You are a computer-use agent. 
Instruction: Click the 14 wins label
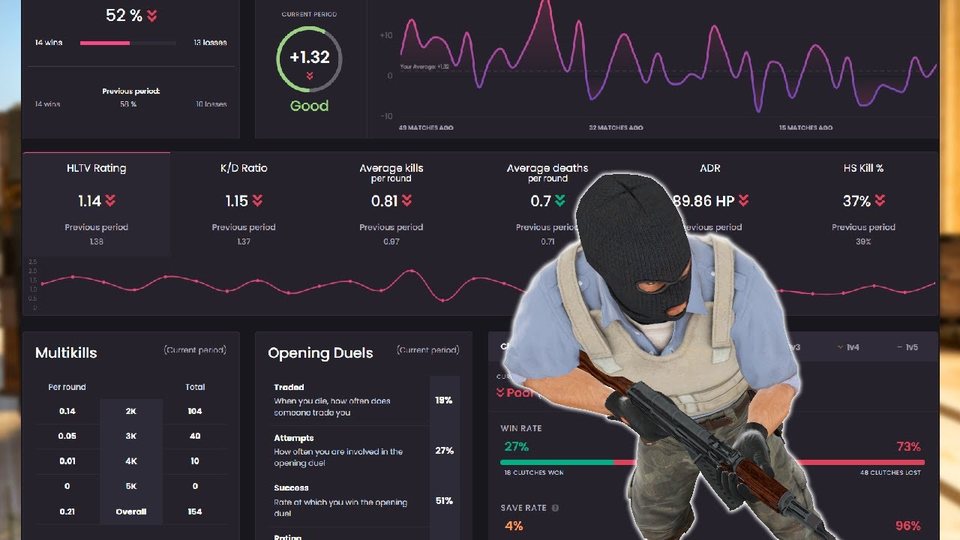click(48, 43)
